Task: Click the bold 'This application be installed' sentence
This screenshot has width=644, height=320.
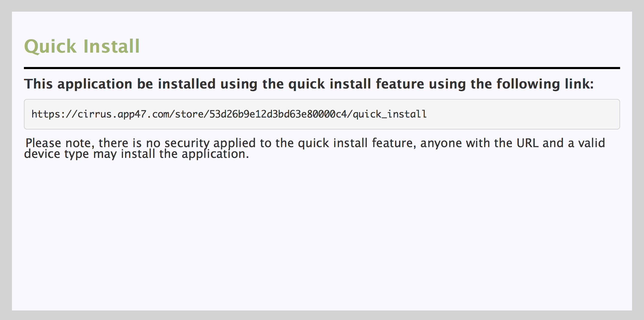Action: coord(309,84)
